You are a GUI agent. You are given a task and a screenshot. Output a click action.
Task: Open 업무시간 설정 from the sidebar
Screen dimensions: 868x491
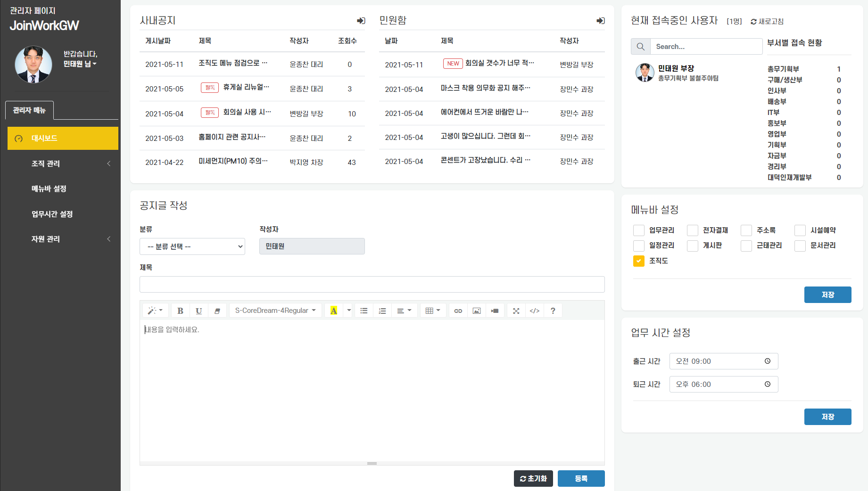click(52, 213)
